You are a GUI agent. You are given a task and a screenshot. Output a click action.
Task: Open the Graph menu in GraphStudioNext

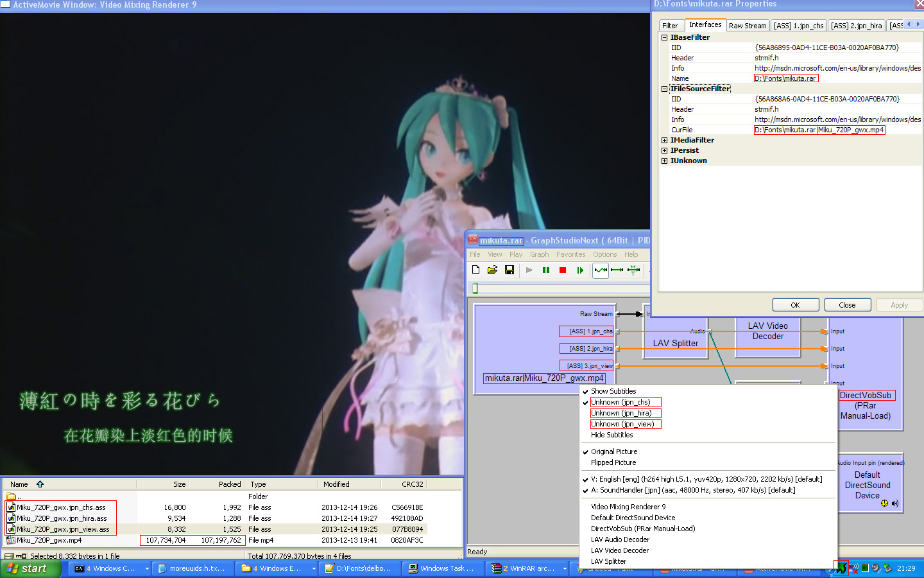(x=540, y=254)
